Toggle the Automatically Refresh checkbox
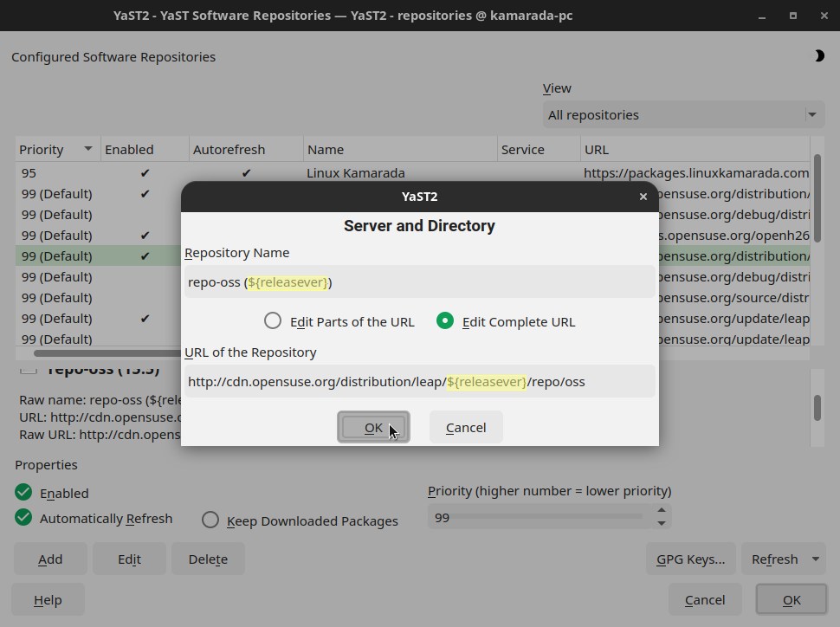Screen dimensions: 840x627 coord(23,518)
